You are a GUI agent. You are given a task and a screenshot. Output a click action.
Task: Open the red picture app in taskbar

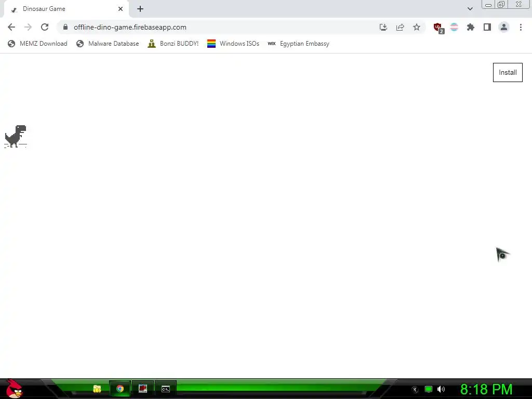click(143, 389)
